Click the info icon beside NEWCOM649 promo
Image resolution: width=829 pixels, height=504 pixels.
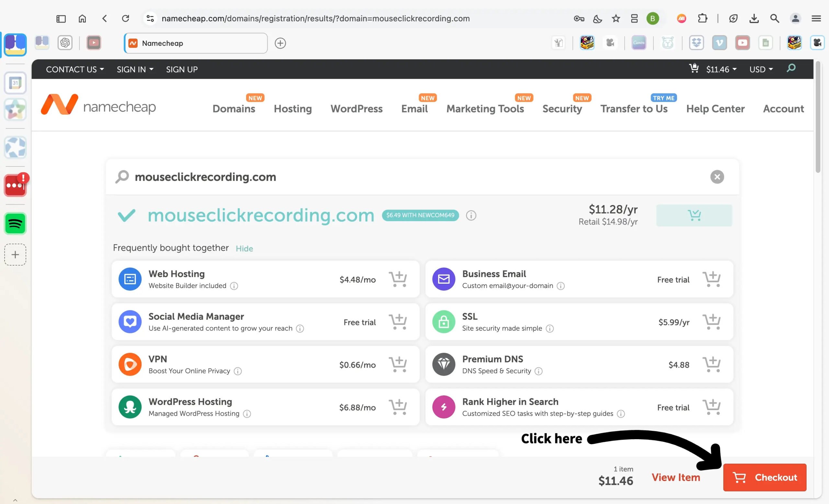click(471, 215)
